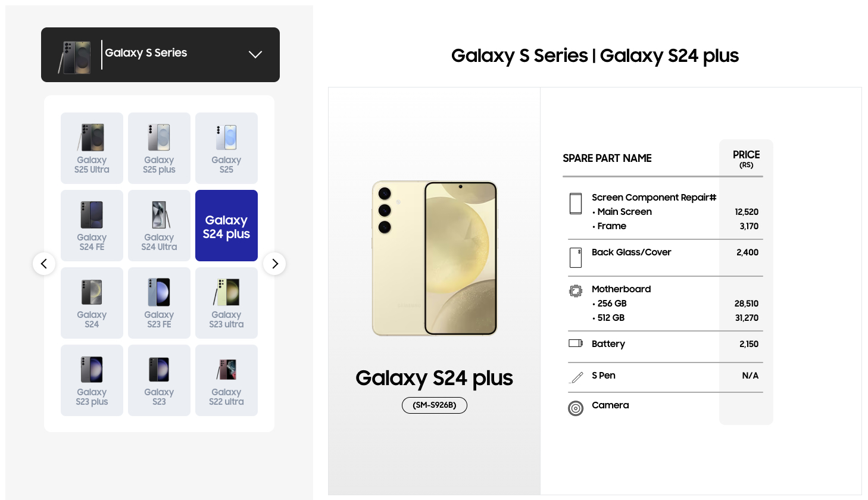
Task: Pick the Galaxy S24 FE tile
Action: pyautogui.click(x=92, y=226)
